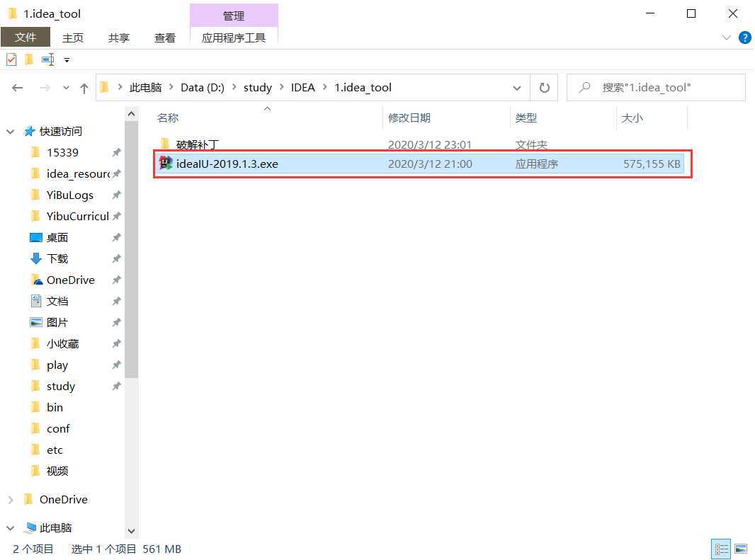
Task: Click the IntelliJ icon of ideaIU-2019.1.3.exe
Action: [166, 164]
